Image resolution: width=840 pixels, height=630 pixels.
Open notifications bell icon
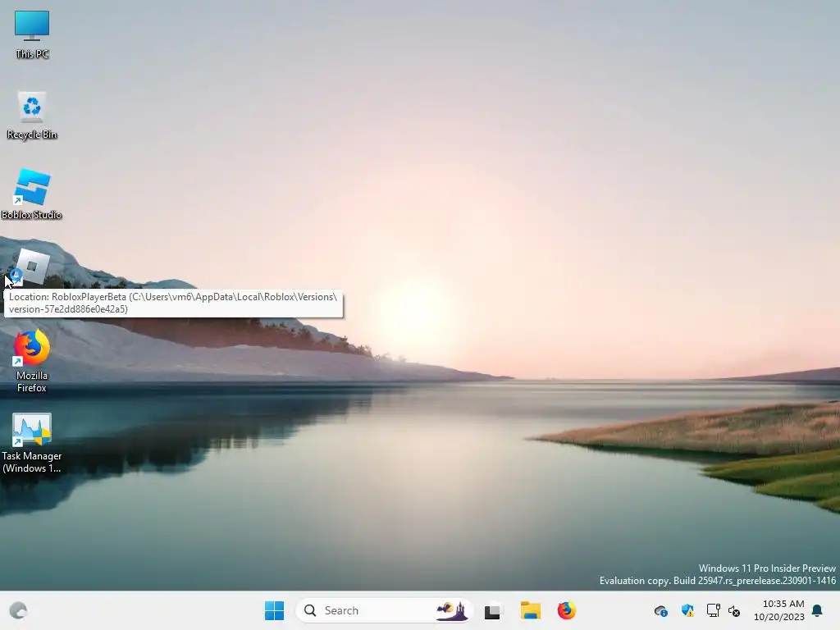click(817, 610)
